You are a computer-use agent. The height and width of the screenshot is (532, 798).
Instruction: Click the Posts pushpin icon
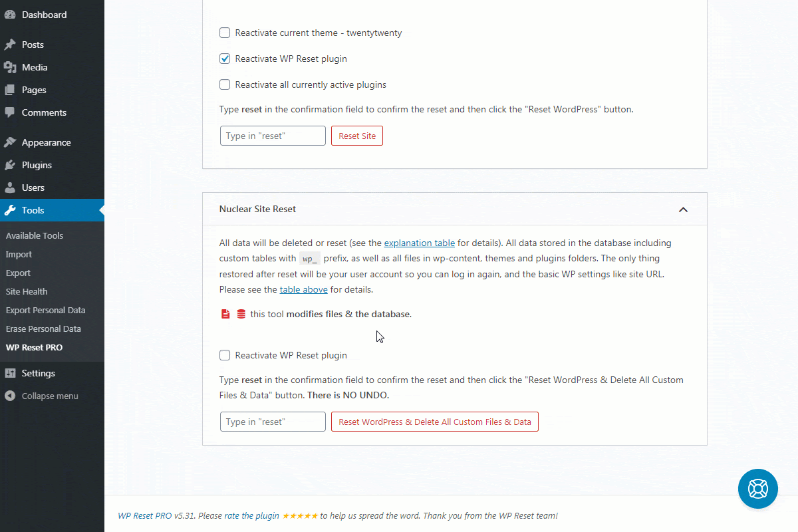coord(10,45)
